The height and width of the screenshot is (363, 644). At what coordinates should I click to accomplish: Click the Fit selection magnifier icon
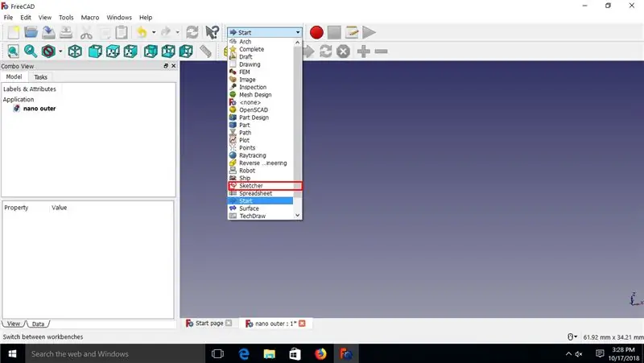click(x=31, y=52)
